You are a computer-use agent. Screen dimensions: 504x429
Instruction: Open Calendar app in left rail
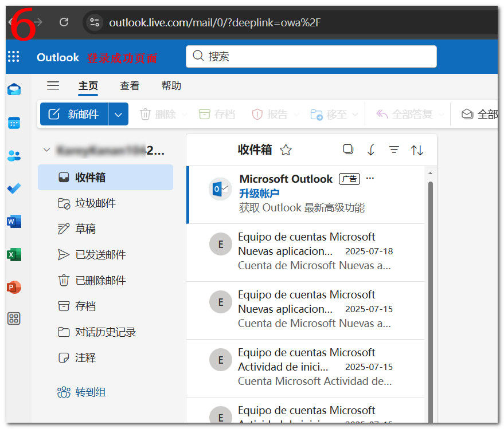pyautogui.click(x=14, y=123)
